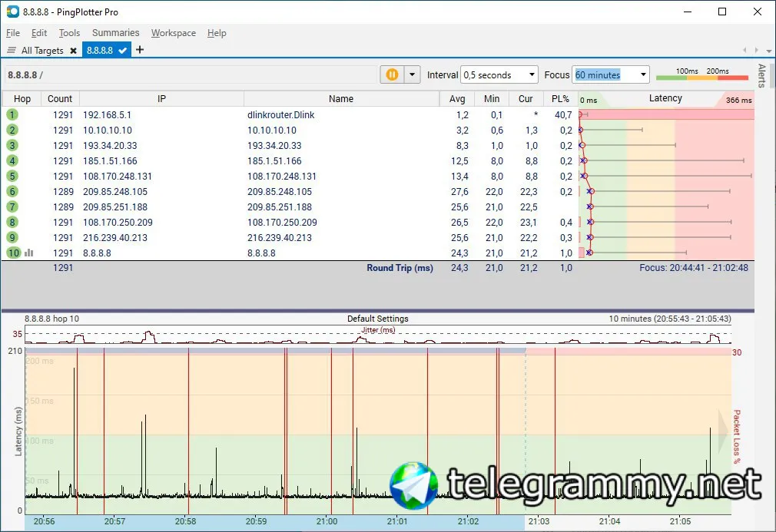
Task: Toggle the timeline graph icon on hop 10
Action: point(29,253)
